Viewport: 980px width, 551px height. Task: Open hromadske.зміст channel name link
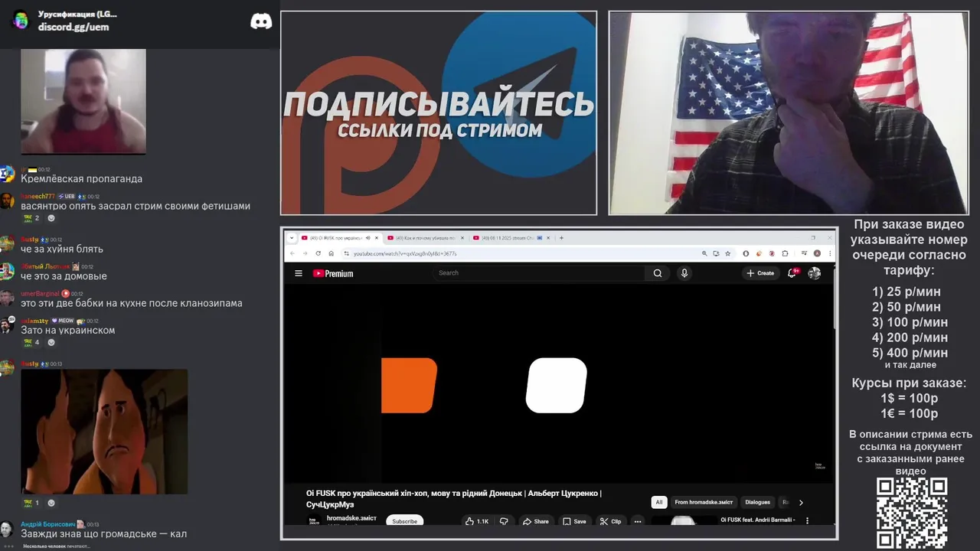coord(351,518)
